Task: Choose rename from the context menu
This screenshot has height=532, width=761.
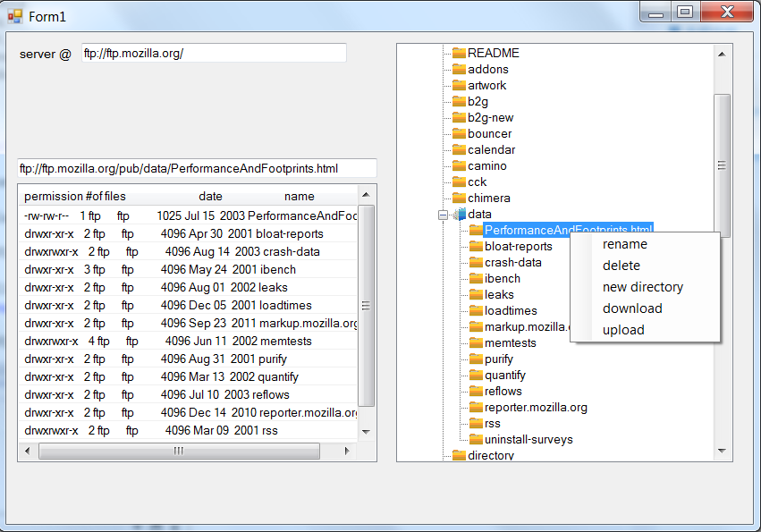Action: [x=645, y=244]
